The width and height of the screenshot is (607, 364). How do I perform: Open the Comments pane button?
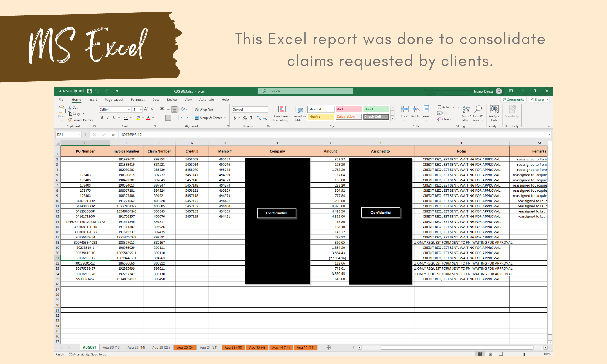pyautogui.click(x=513, y=99)
